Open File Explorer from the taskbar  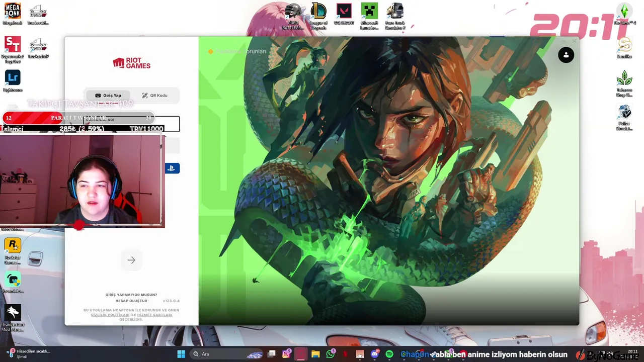(315, 354)
